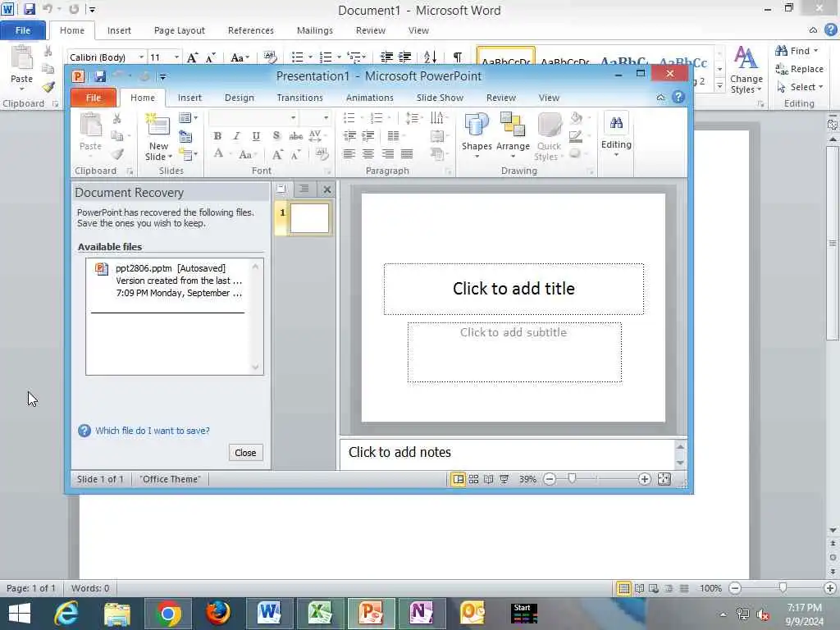Image resolution: width=840 pixels, height=630 pixels.
Task: Toggle Underline formatting in PowerPoint
Action: (256, 136)
